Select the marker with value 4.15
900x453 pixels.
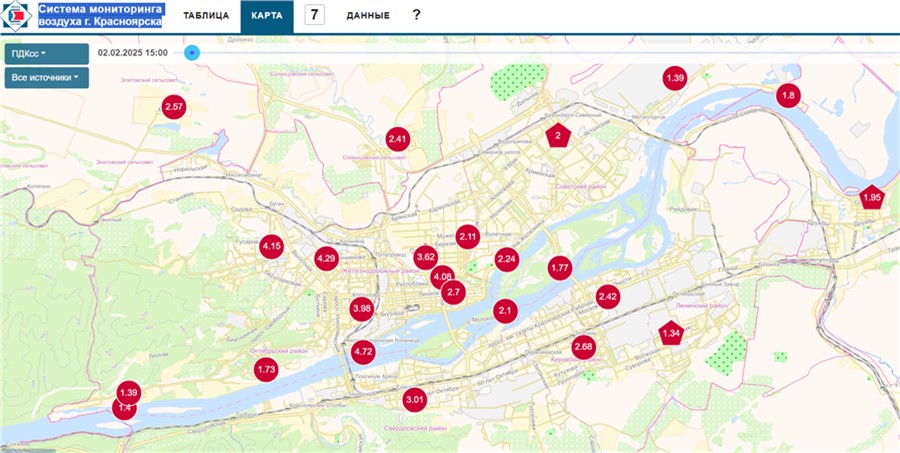click(x=271, y=246)
